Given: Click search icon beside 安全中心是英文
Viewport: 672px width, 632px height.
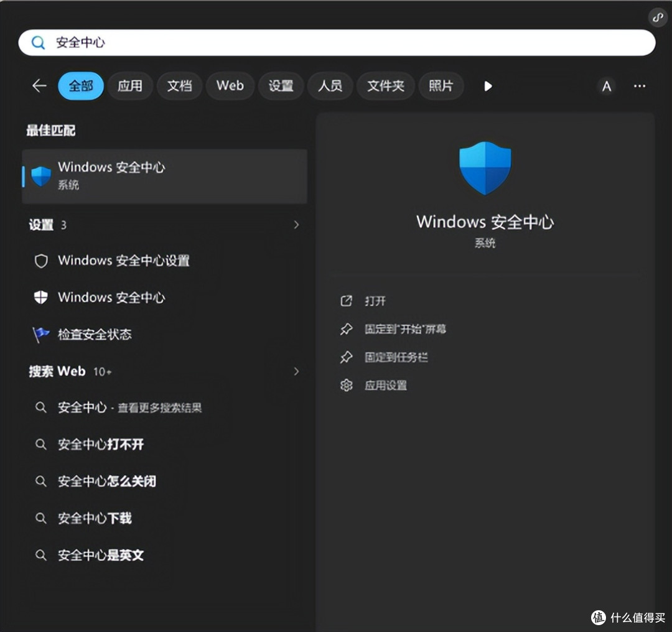Looking at the screenshot, I should 40,555.
